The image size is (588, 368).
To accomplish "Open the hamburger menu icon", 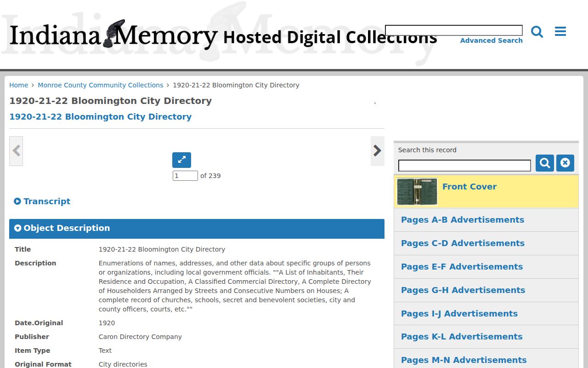I will [x=560, y=31].
